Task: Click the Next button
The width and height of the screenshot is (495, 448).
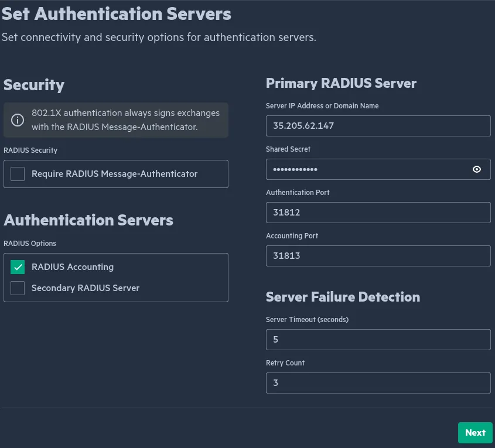Action: pyautogui.click(x=475, y=433)
